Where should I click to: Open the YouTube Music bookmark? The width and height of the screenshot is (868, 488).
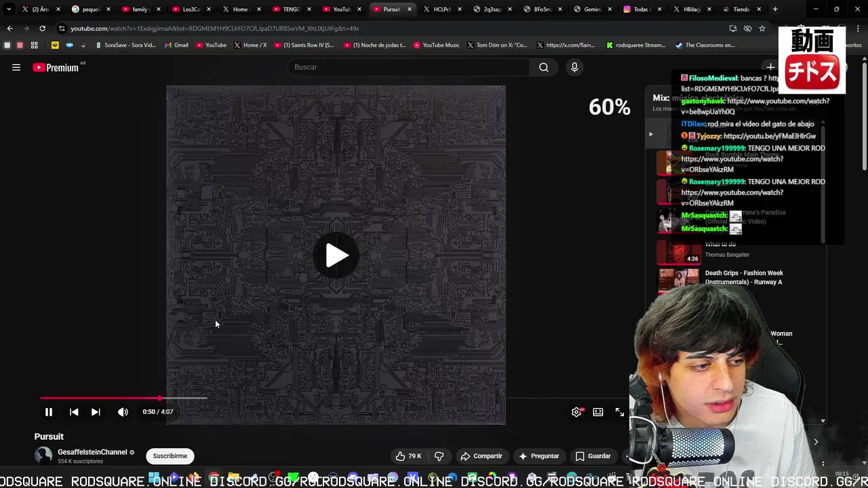[436, 45]
